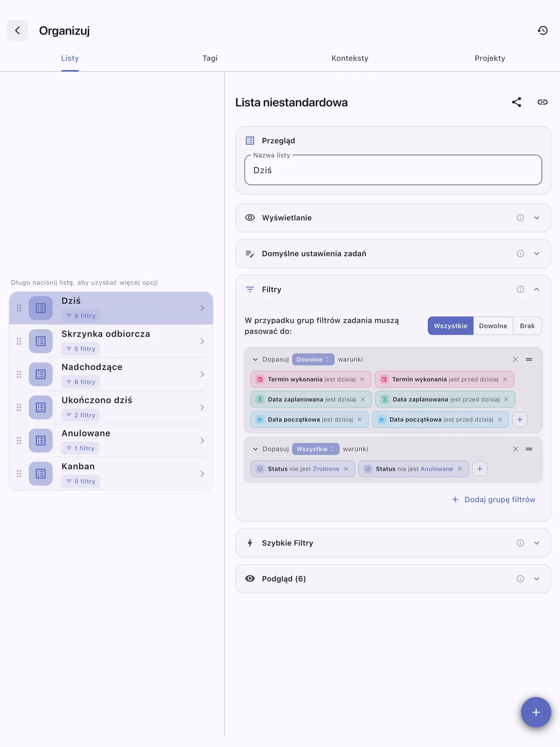
Task: Switch to the Listy tab
Action: pyautogui.click(x=70, y=58)
